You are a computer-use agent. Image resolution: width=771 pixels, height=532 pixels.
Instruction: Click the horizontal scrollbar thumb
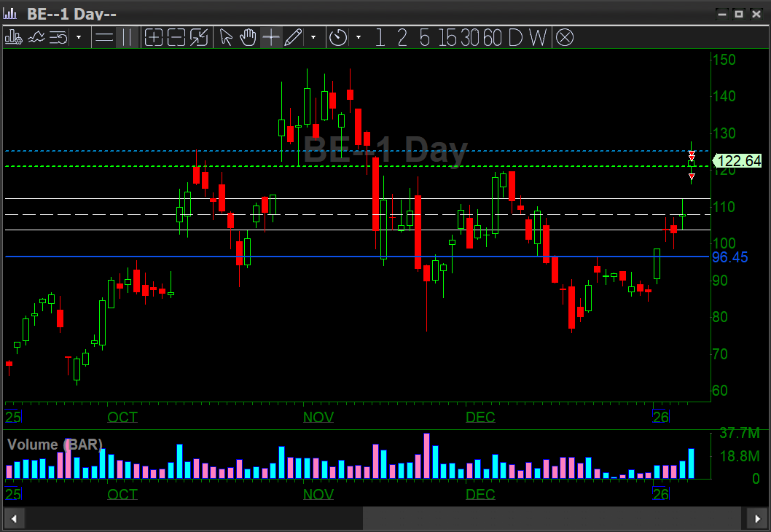click(552, 519)
